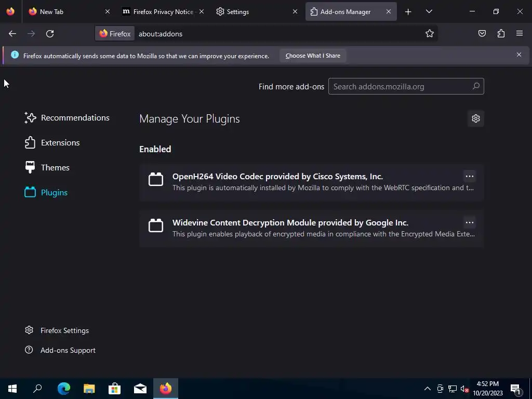The height and width of the screenshot is (399, 532).
Task: Show hidden system tray icons
Action: tap(428, 389)
